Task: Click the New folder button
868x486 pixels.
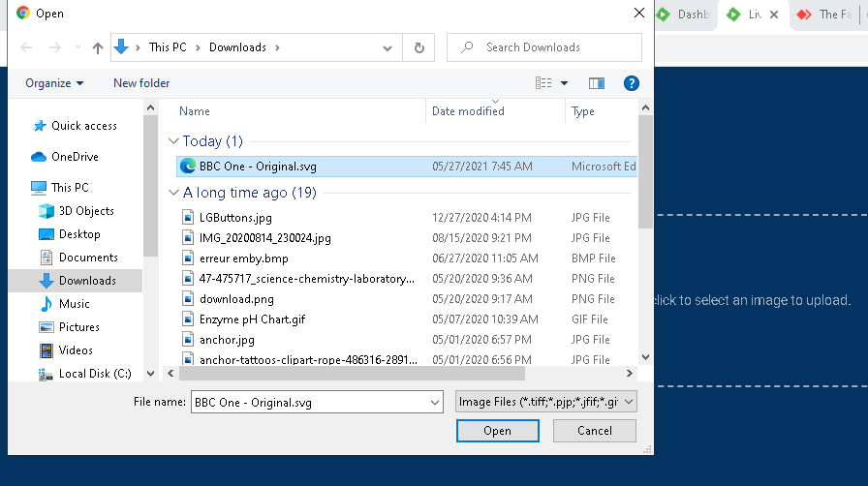Action: pyautogui.click(x=141, y=83)
